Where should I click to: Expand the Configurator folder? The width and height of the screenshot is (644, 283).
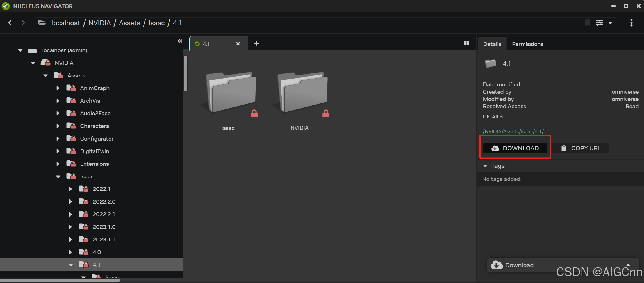(58, 139)
